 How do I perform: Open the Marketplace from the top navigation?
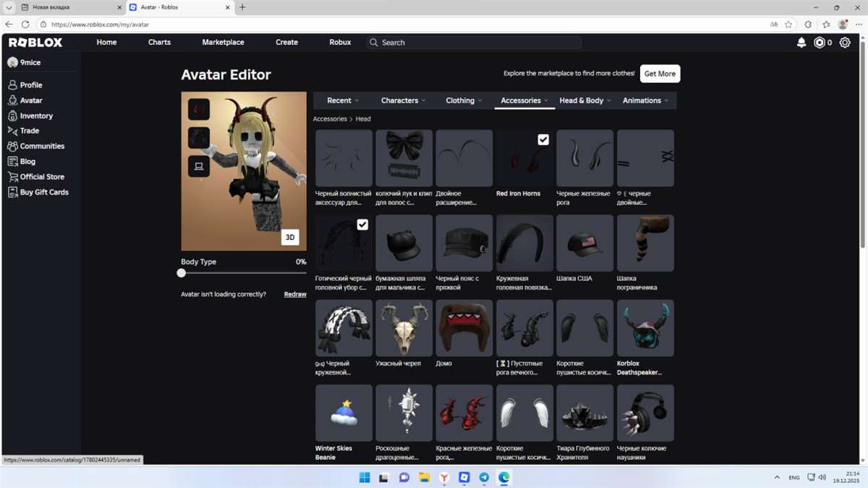223,42
